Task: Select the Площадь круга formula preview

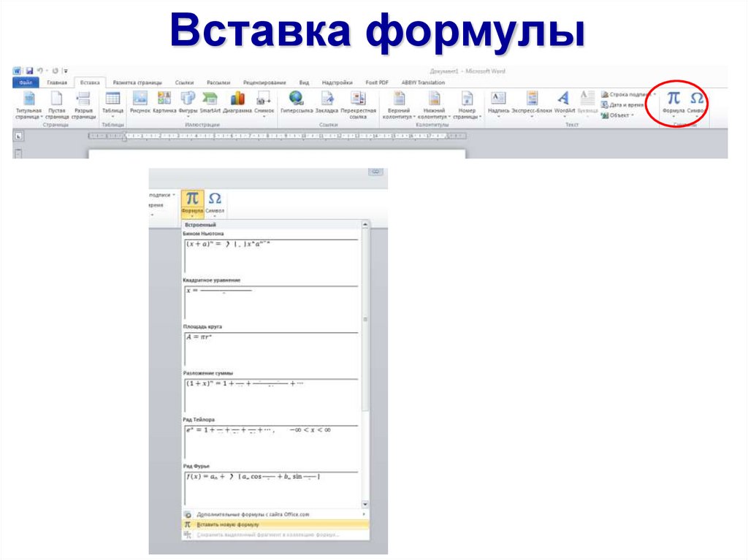Action: click(271, 349)
